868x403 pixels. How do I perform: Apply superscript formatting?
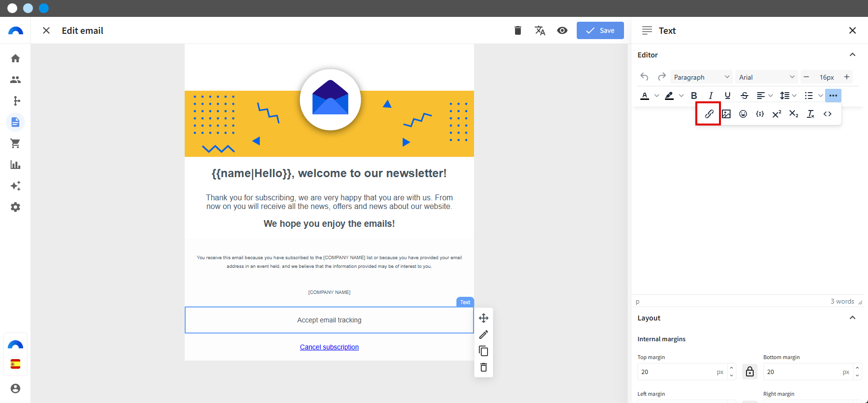777,114
